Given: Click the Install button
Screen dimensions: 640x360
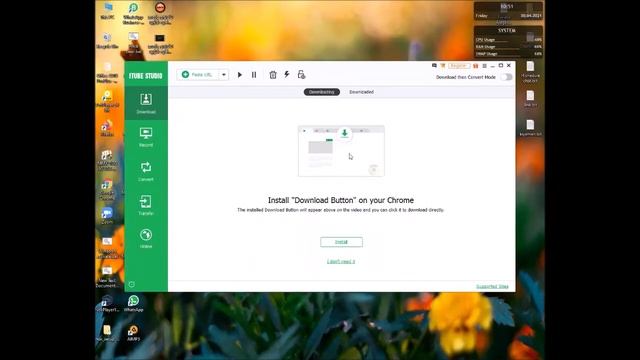Looking at the screenshot, I should (341, 242).
